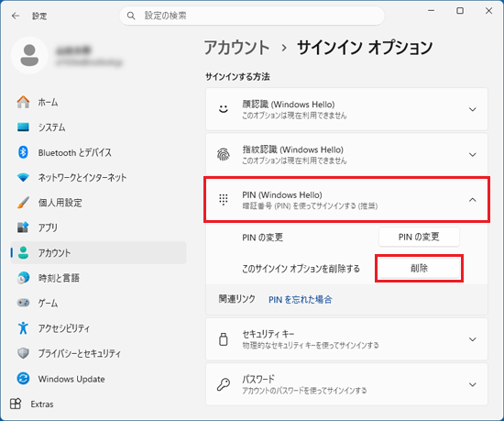Click the 削除 button
Image resolution: width=504 pixels, height=421 pixels.
(x=419, y=268)
